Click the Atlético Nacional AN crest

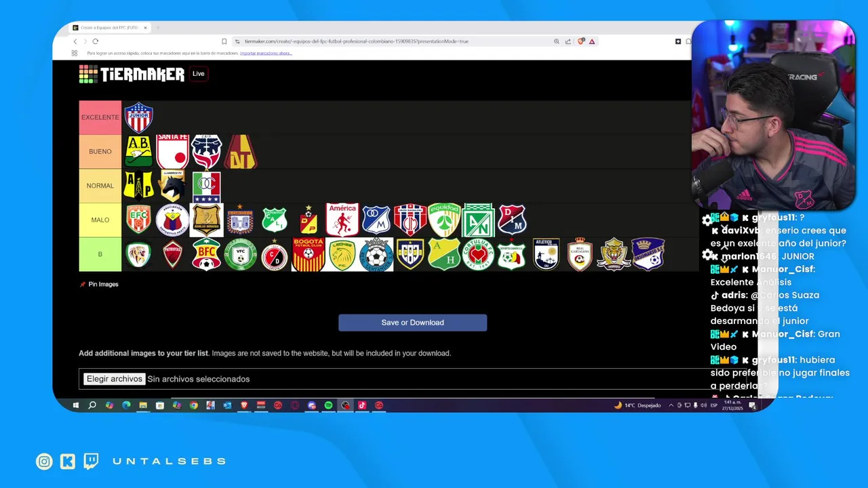(x=478, y=220)
